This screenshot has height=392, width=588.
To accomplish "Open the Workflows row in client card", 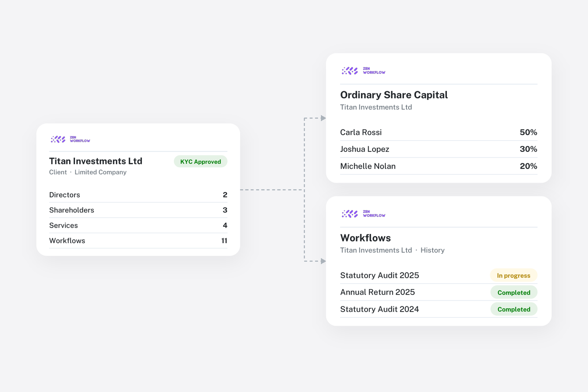I will tap(138, 240).
